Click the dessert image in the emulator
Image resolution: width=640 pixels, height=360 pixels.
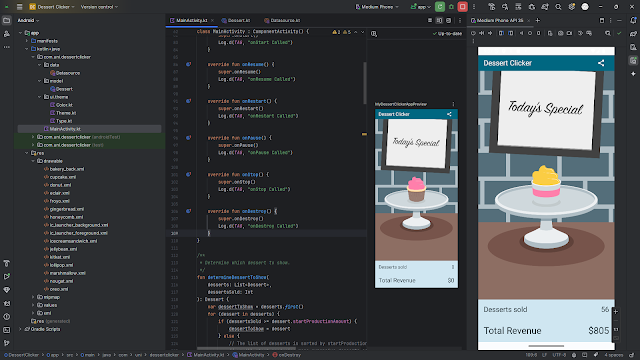(x=546, y=182)
